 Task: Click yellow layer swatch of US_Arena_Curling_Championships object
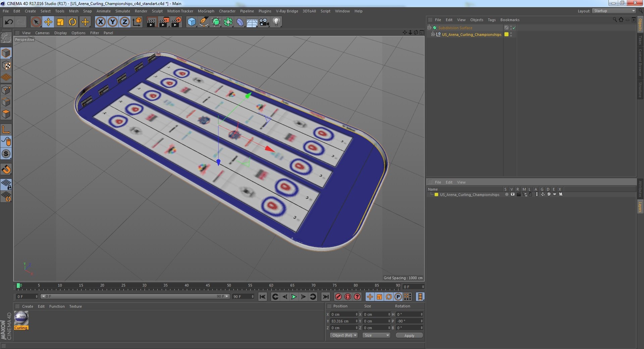point(506,34)
